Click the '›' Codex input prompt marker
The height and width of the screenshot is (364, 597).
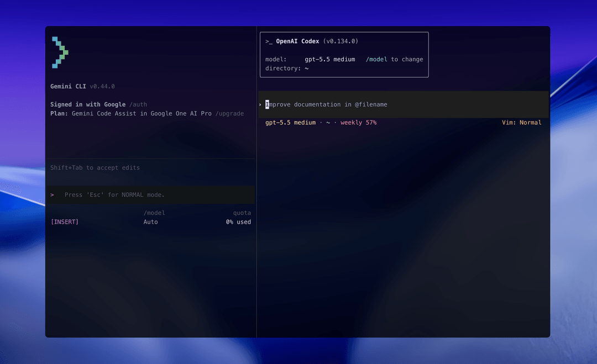(x=260, y=104)
